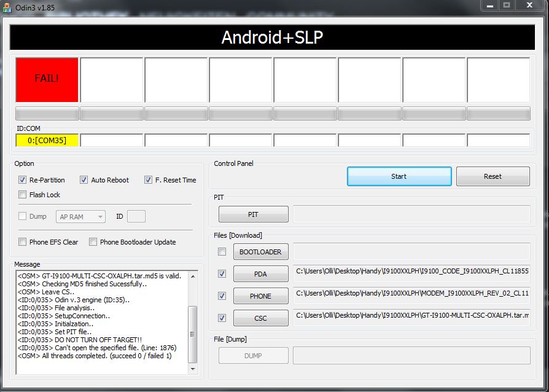Click the CSC file path field
The image size is (549, 392).
tap(411, 318)
